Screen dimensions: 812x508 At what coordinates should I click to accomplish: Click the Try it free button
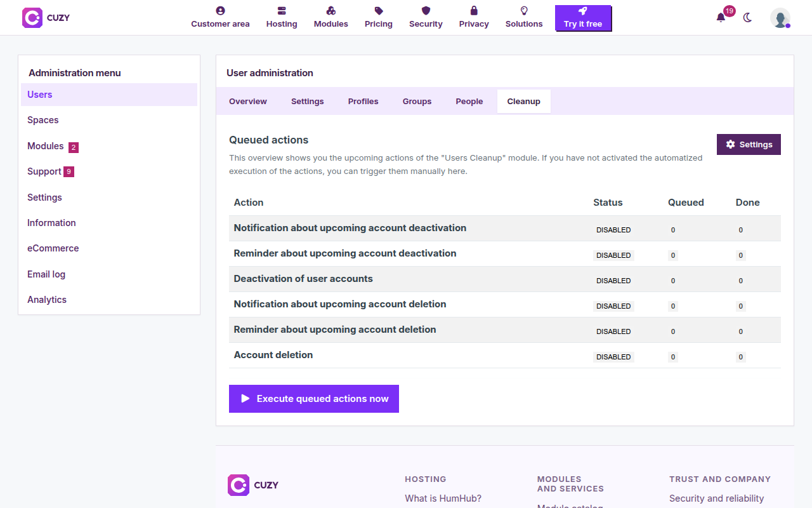[583, 18]
